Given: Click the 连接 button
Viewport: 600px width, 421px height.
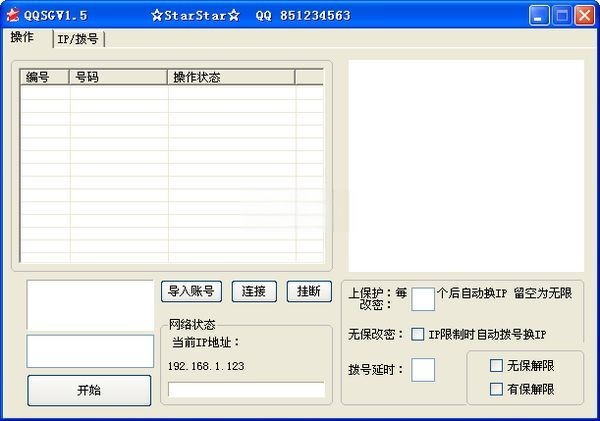Looking at the screenshot, I should point(254,291).
